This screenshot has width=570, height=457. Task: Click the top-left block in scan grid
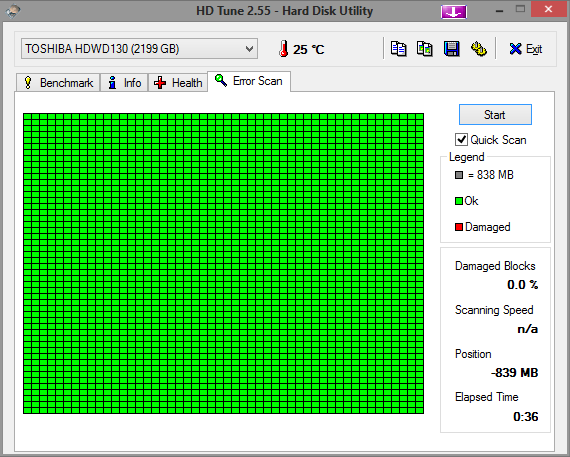[x=28, y=116]
